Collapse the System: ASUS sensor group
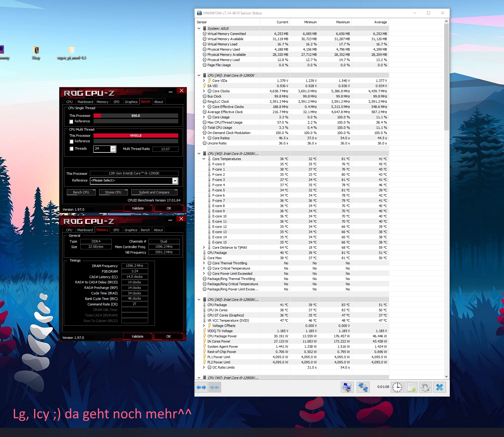 [199, 29]
